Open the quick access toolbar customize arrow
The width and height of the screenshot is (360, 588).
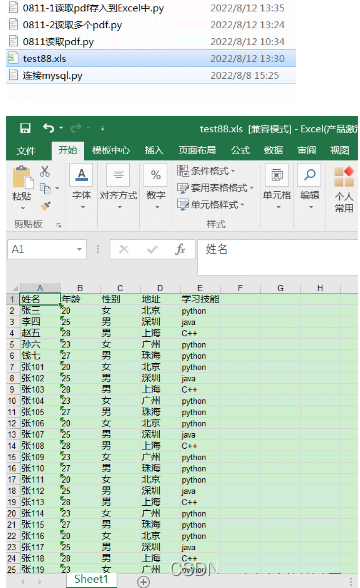(x=102, y=129)
